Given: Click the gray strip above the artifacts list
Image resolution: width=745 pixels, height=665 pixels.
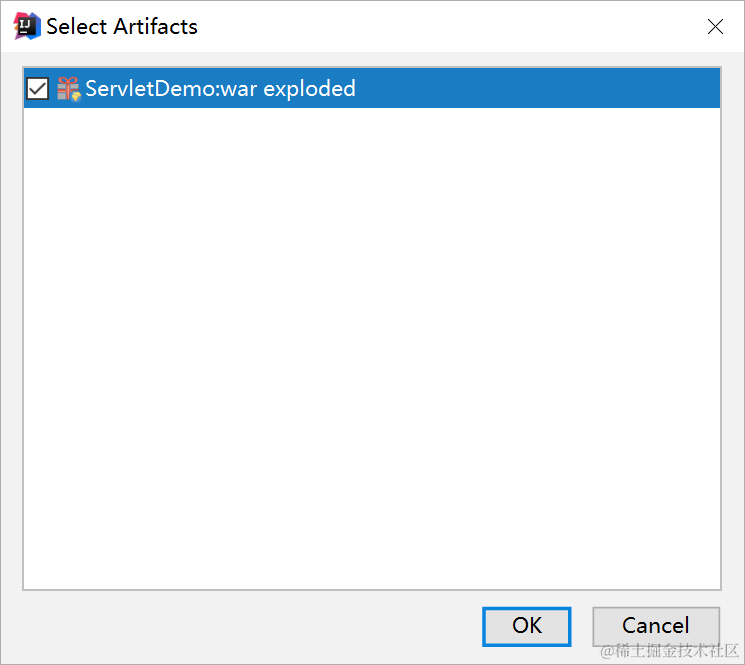Looking at the screenshot, I should click(372, 59).
